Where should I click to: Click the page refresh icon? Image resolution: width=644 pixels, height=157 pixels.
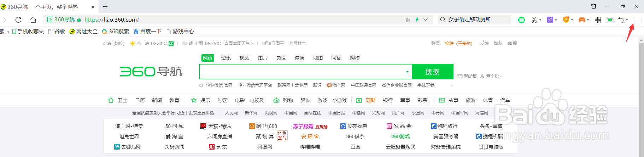pos(18,20)
